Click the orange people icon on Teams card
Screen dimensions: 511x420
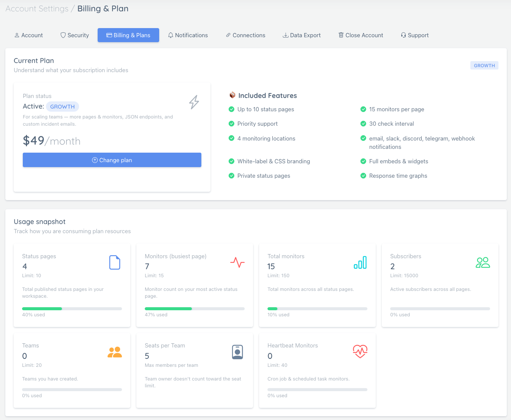tap(114, 352)
